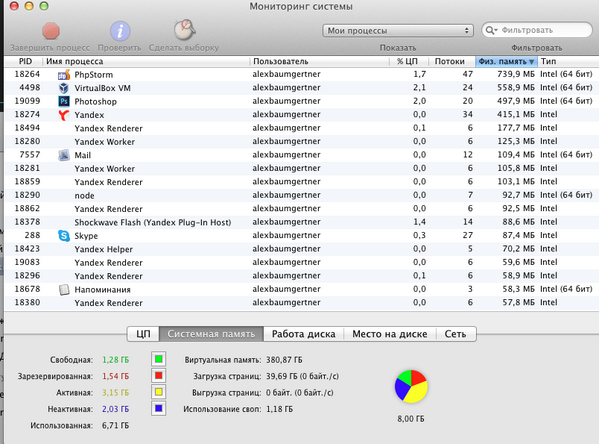Select Yandex Renderer with PID 18380
The image size is (599, 444).
(x=301, y=303)
